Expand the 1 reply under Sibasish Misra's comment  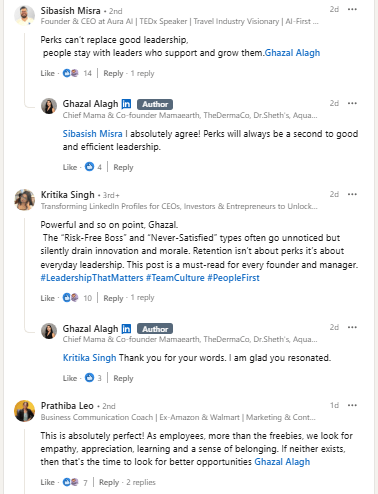coord(142,73)
